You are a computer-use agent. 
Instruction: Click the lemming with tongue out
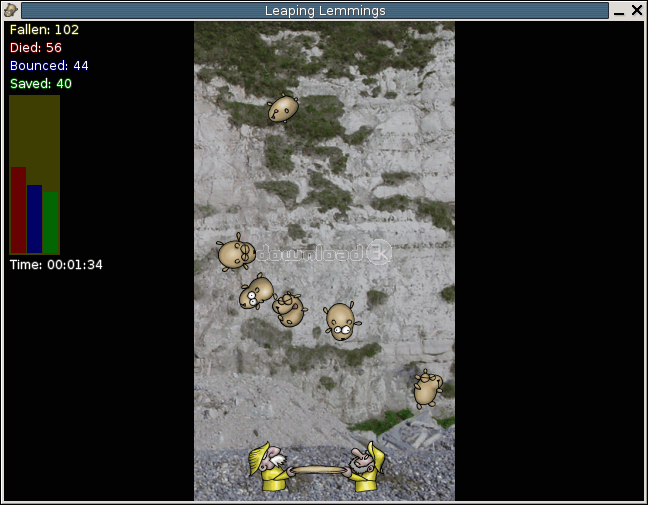tap(289, 310)
